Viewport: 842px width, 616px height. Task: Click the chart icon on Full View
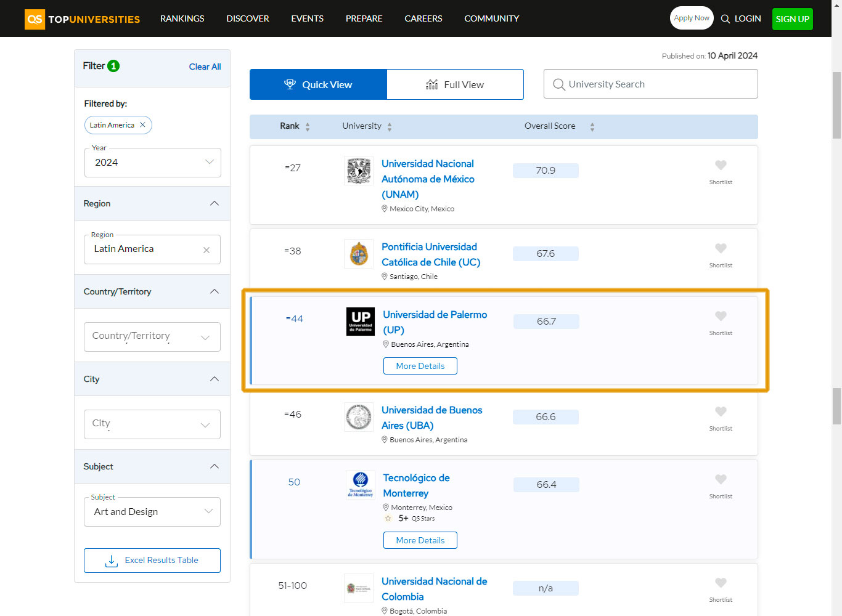pos(431,84)
